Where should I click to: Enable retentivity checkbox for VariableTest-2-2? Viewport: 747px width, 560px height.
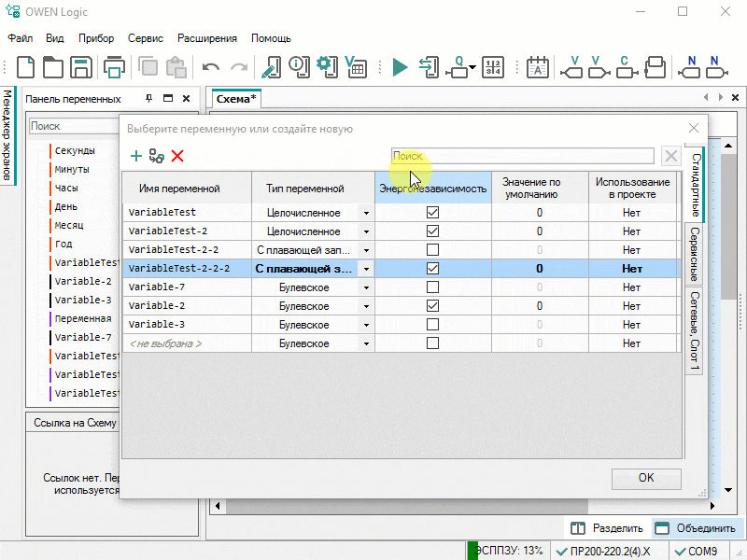[x=432, y=250]
